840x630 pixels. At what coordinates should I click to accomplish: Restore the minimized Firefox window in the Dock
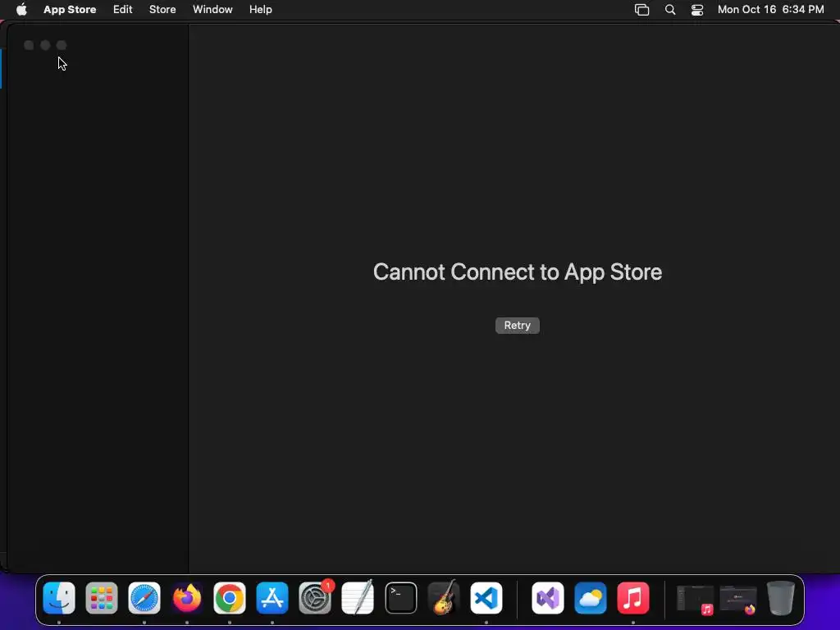click(738, 599)
